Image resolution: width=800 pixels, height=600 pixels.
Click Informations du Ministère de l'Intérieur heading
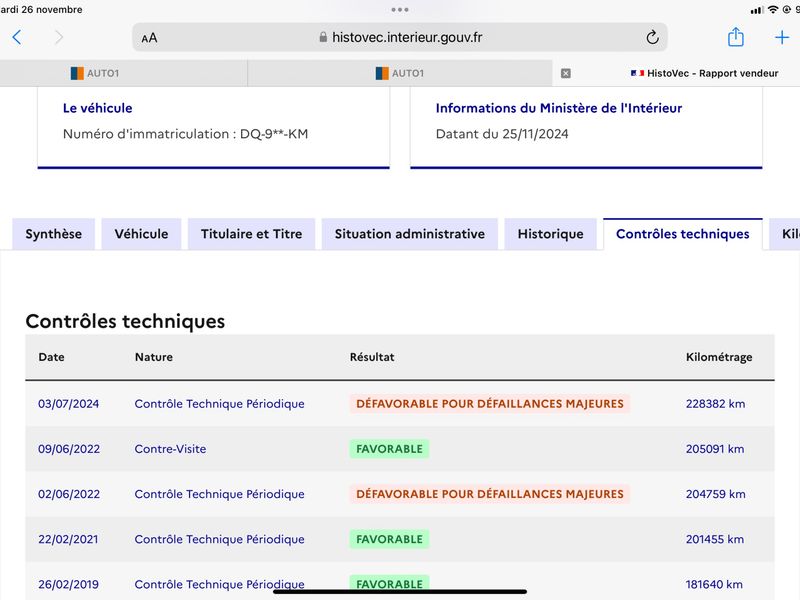[559, 108]
